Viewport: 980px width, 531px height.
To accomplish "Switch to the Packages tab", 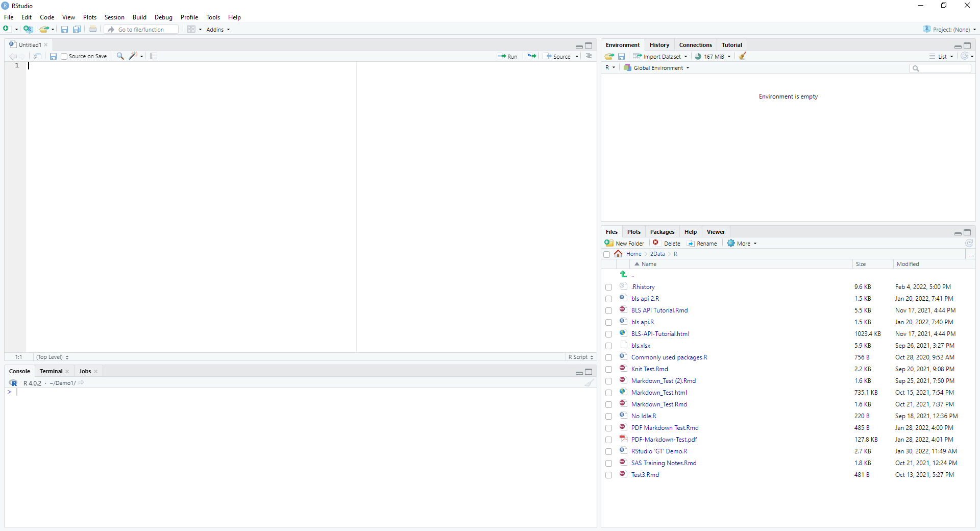I will (x=662, y=232).
